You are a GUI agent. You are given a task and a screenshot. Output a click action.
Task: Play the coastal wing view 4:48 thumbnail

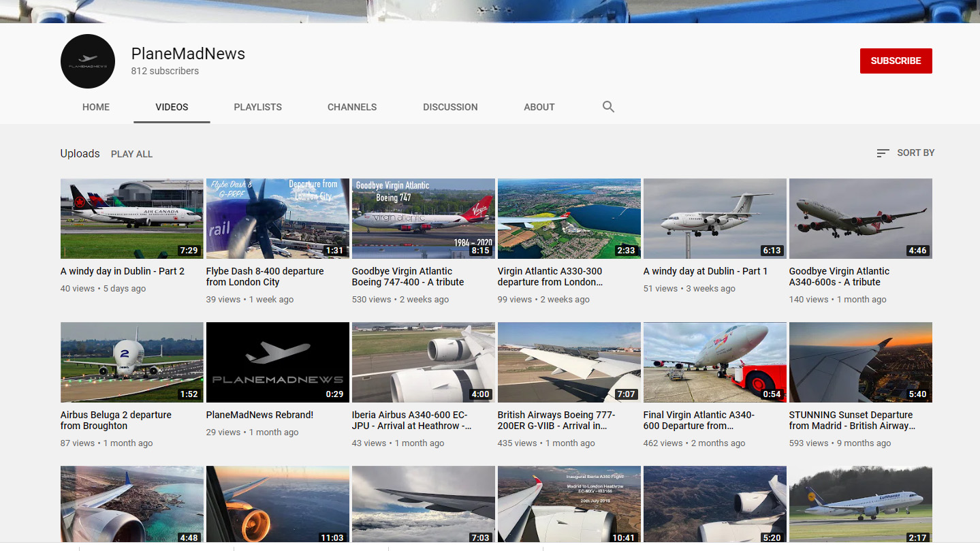point(132,505)
